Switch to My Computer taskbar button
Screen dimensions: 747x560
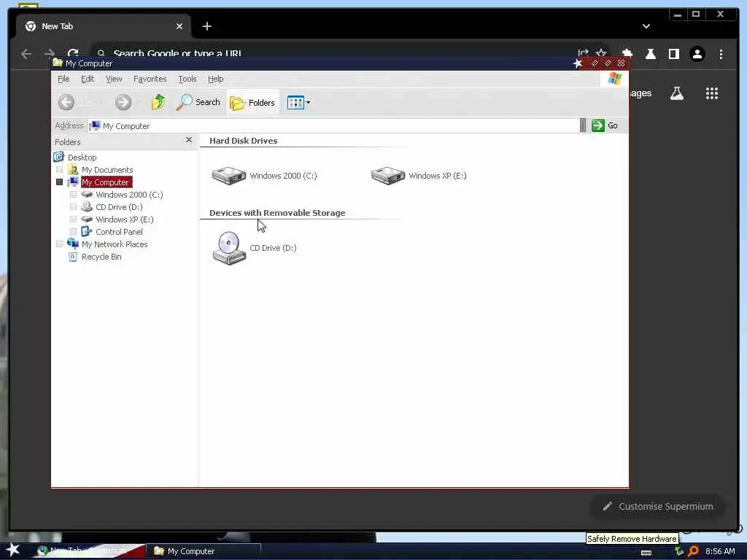(x=205, y=551)
